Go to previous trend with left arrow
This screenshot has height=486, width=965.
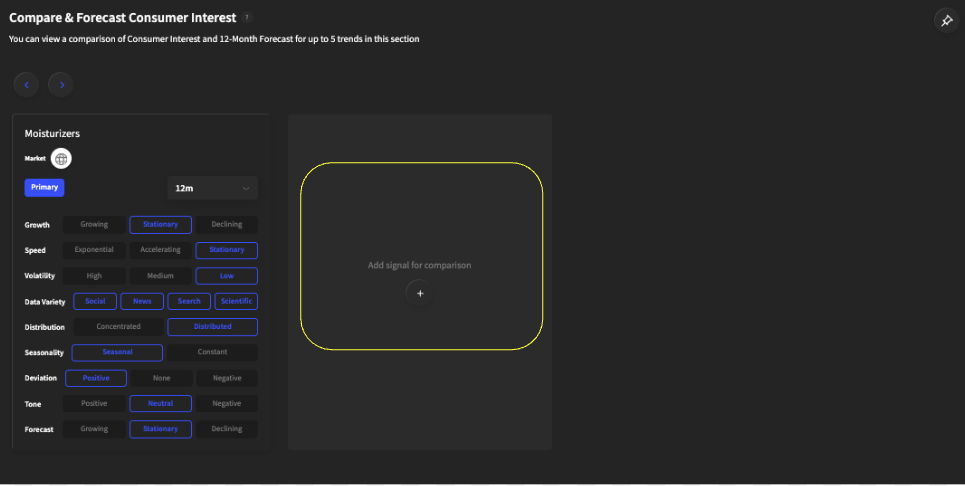26,85
